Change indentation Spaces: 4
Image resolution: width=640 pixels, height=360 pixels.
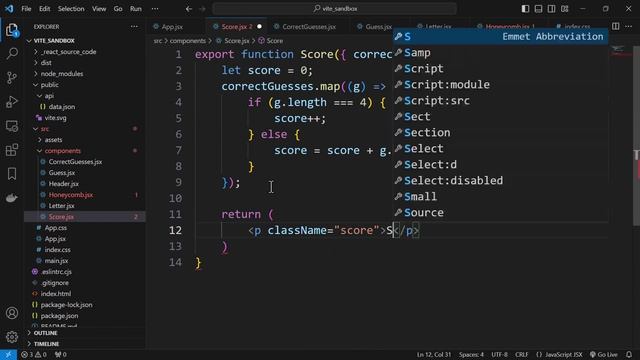click(x=471, y=355)
